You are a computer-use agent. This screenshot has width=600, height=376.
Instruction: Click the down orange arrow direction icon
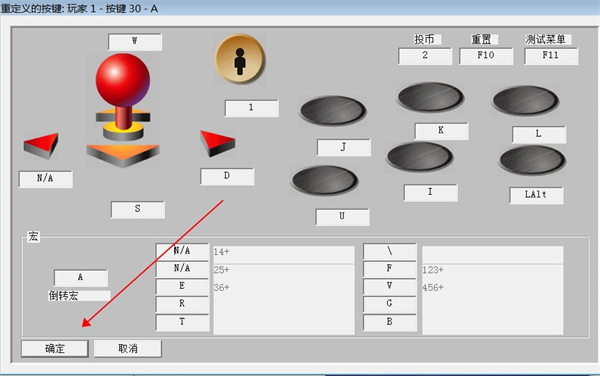click(x=123, y=155)
